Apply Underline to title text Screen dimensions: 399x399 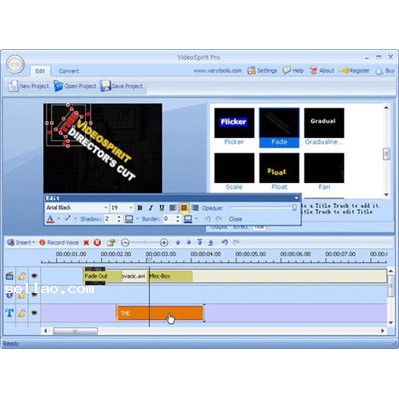coord(162,208)
